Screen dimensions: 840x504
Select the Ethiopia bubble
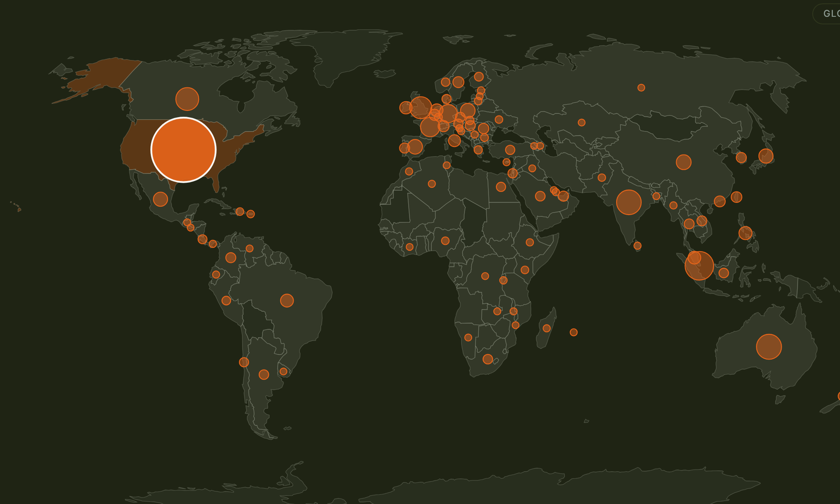[530, 242]
